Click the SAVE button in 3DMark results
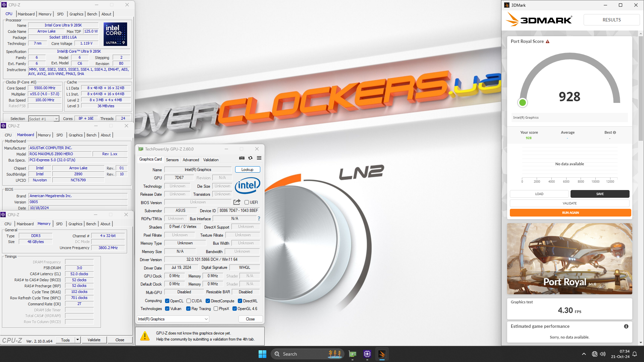The image size is (644, 362). (599, 194)
